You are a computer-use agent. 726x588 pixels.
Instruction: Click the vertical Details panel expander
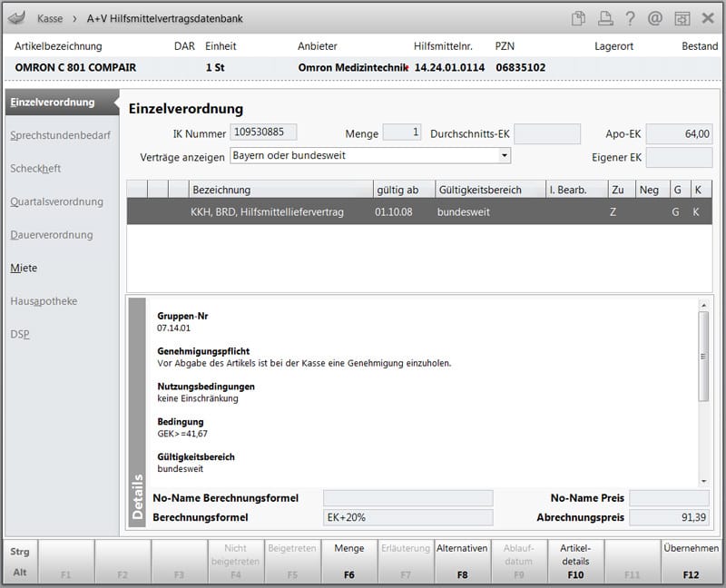pyautogui.click(x=138, y=413)
